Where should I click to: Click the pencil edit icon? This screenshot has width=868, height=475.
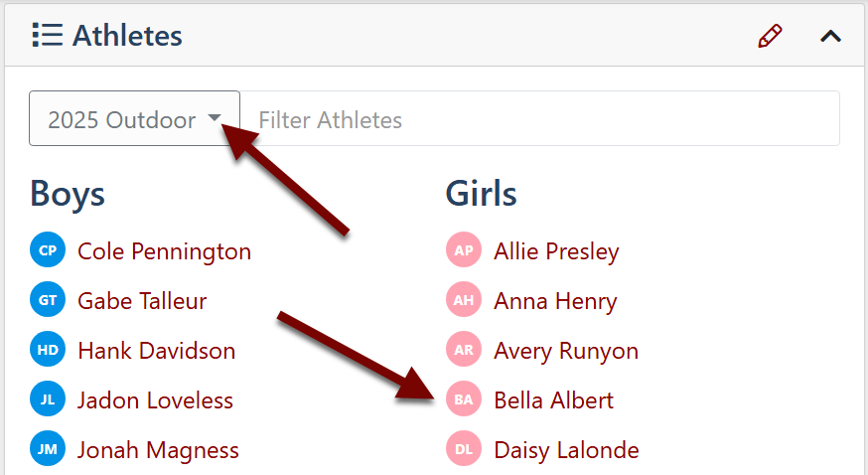(770, 36)
